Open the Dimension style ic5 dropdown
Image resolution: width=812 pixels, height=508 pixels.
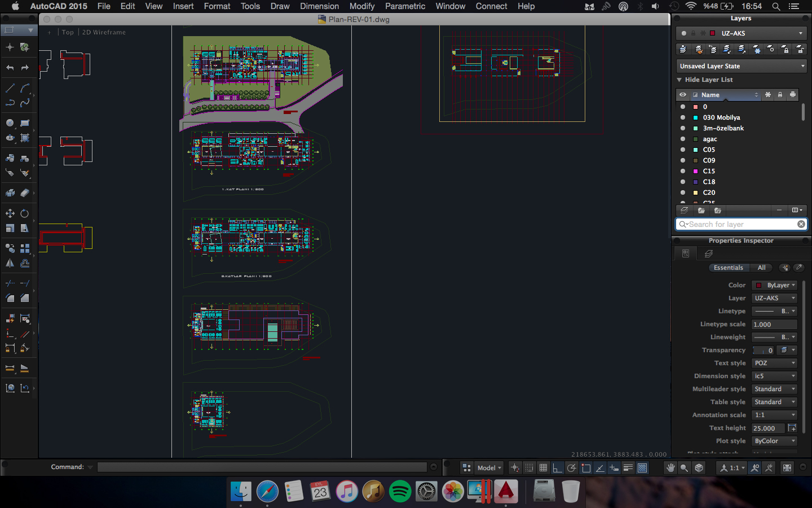774,376
